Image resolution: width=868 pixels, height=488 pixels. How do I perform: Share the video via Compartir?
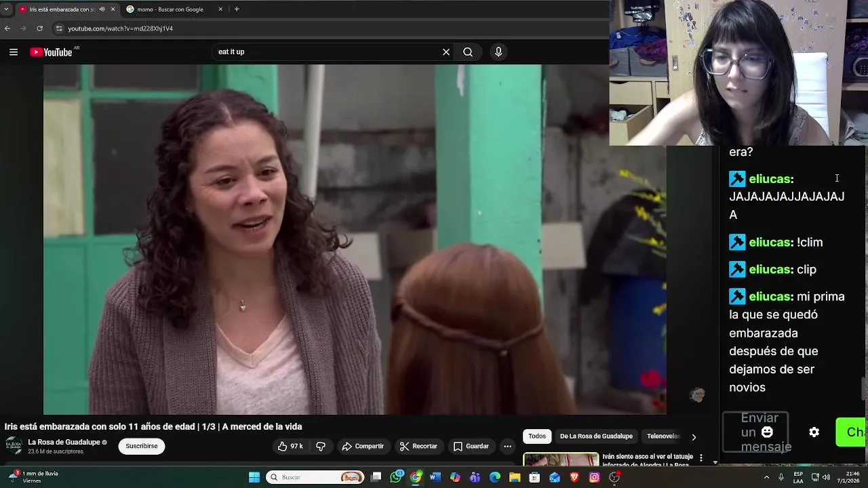point(363,446)
